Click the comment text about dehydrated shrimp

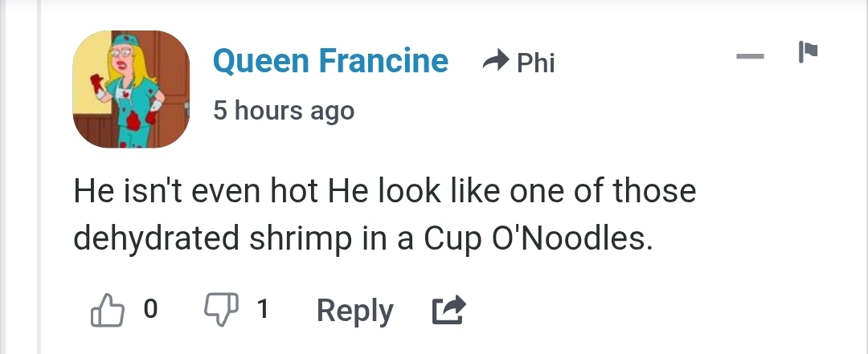(x=385, y=214)
